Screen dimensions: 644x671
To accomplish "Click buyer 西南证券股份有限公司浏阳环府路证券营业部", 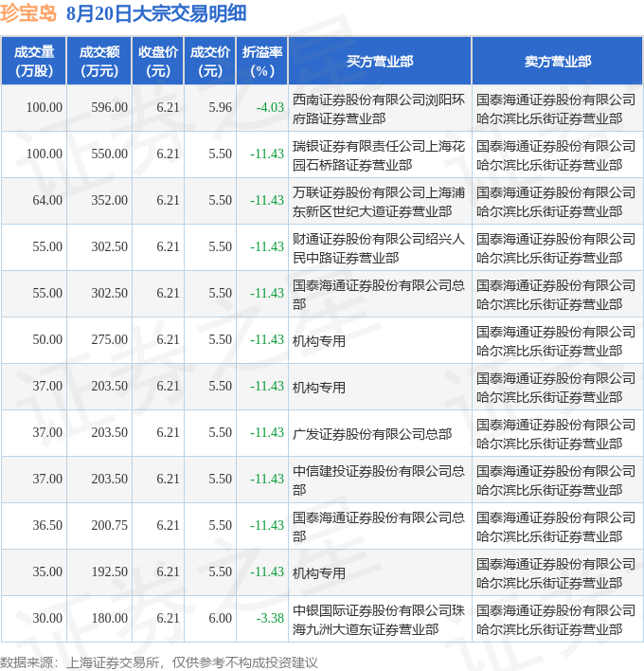I will (379, 109).
